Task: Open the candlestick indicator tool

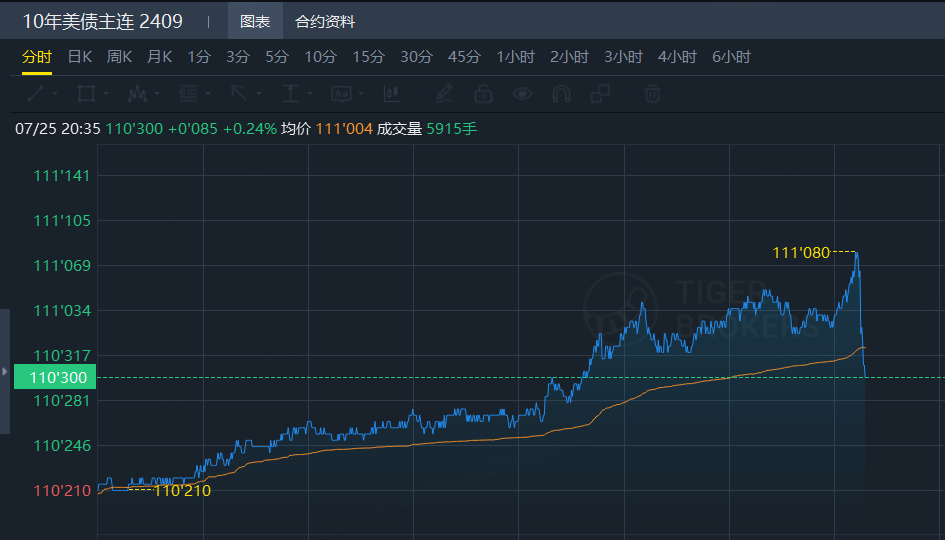Action: [x=392, y=93]
